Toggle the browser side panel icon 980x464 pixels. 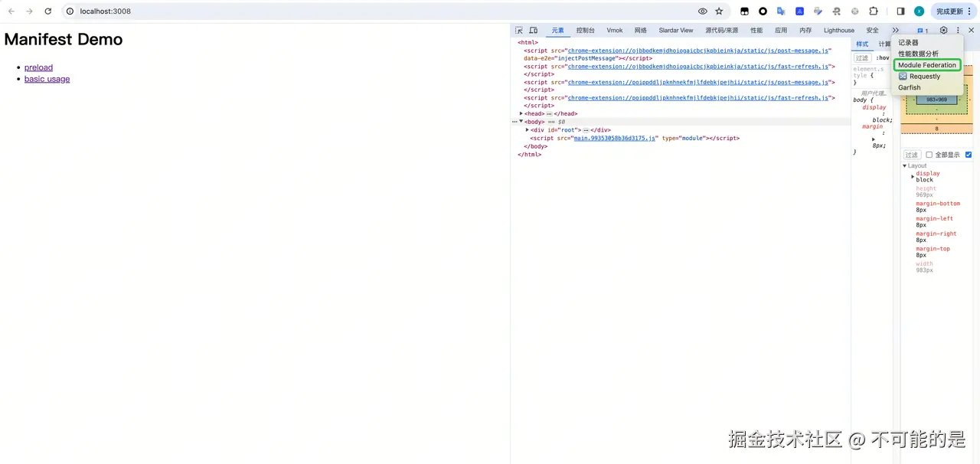click(x=900, y=11)
